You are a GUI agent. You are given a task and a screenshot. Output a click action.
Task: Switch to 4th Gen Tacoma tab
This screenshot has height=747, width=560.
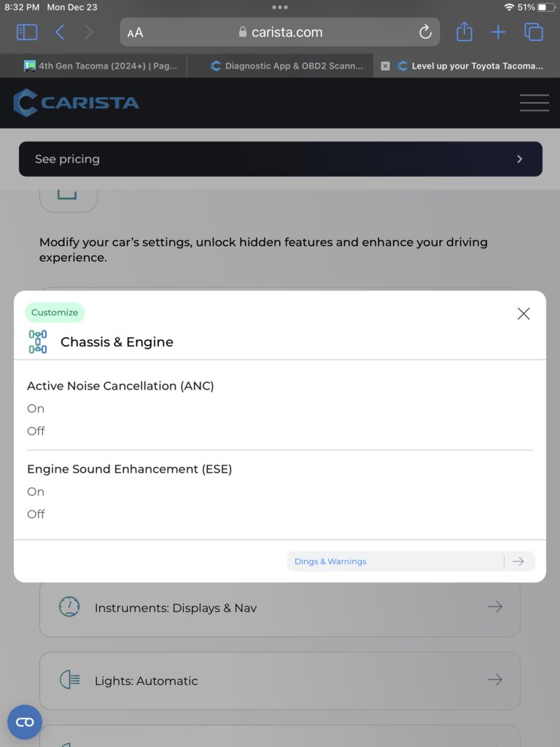pyautogui.click(x=100, y=66)
